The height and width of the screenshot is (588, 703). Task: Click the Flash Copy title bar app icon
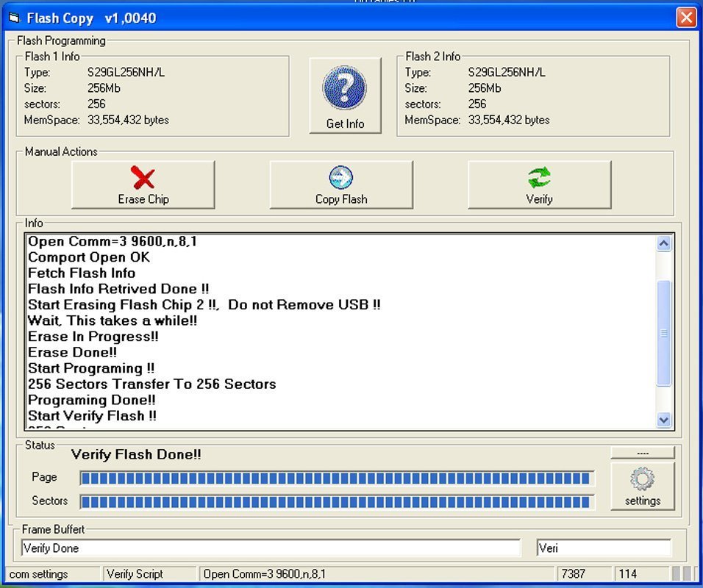coord(13,18)
